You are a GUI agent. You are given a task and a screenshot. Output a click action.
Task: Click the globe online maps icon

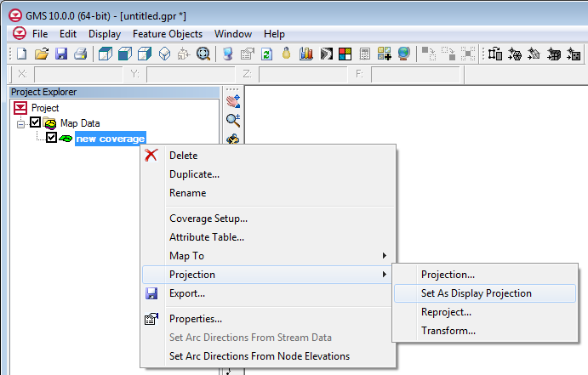click(404, 54)
